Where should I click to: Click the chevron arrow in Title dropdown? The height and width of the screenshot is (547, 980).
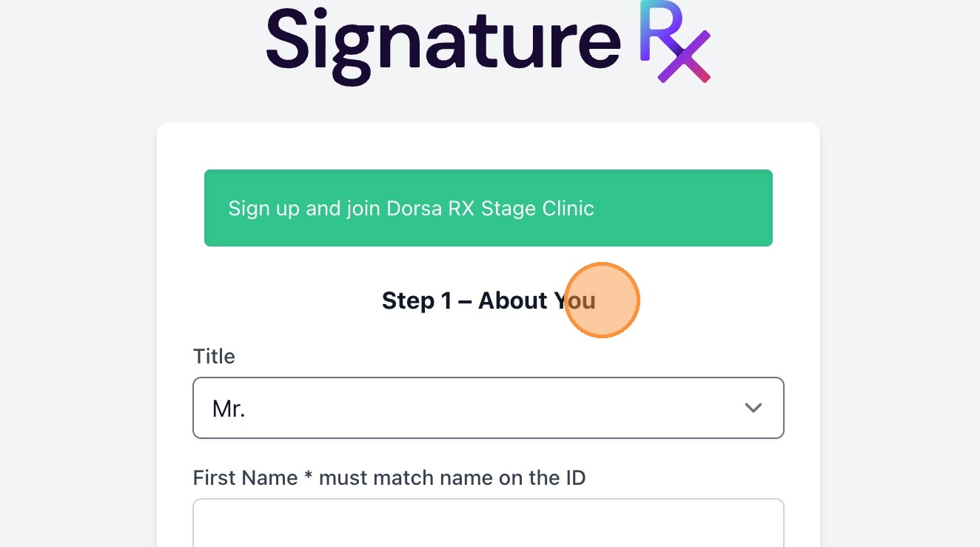753,408
